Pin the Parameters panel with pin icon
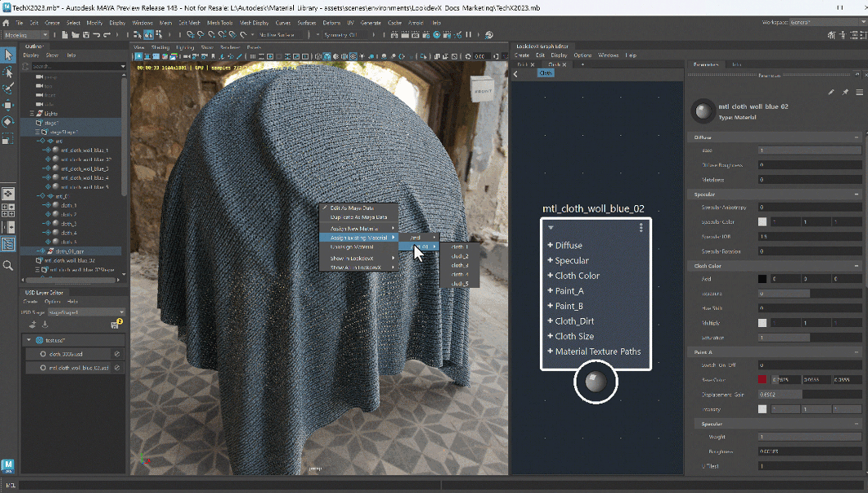Screen dimensions: 868x493 pyautogui.click(x=845, y=92)
